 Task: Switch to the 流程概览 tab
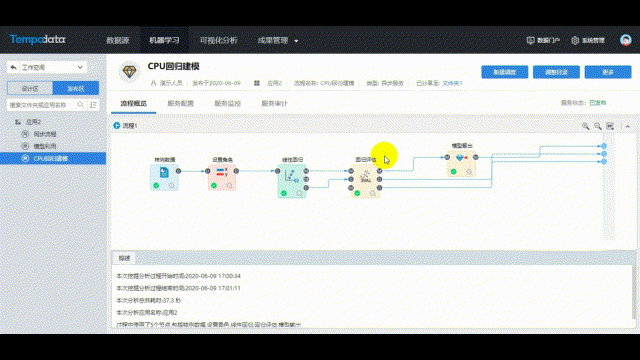[x=133, y=104]
